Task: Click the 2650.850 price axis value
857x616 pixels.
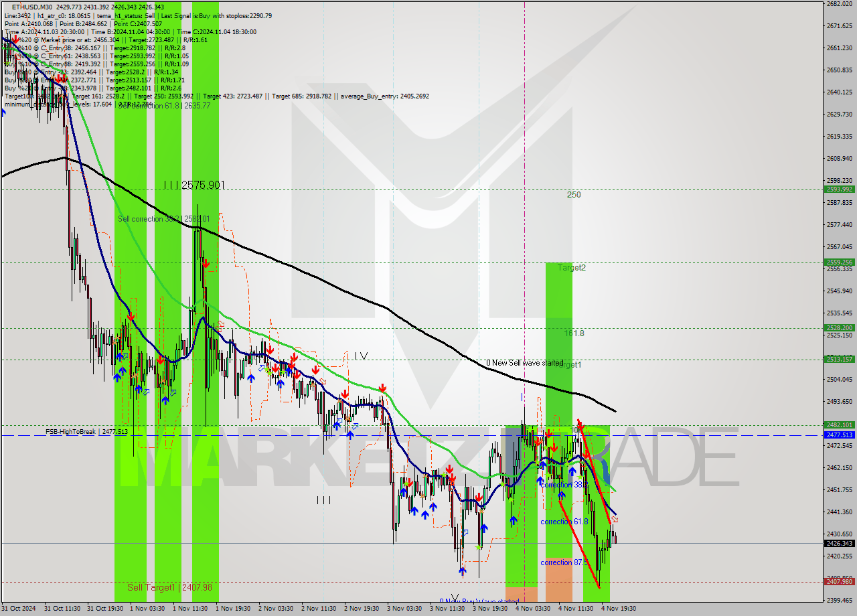Action: click(x=839, y=70)
